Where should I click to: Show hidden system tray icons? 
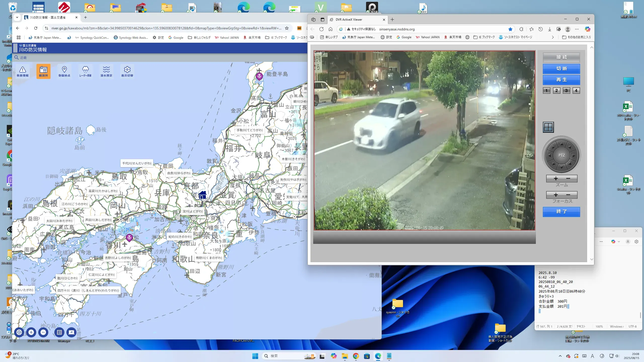pyautogui.click(x=560, y=356)
